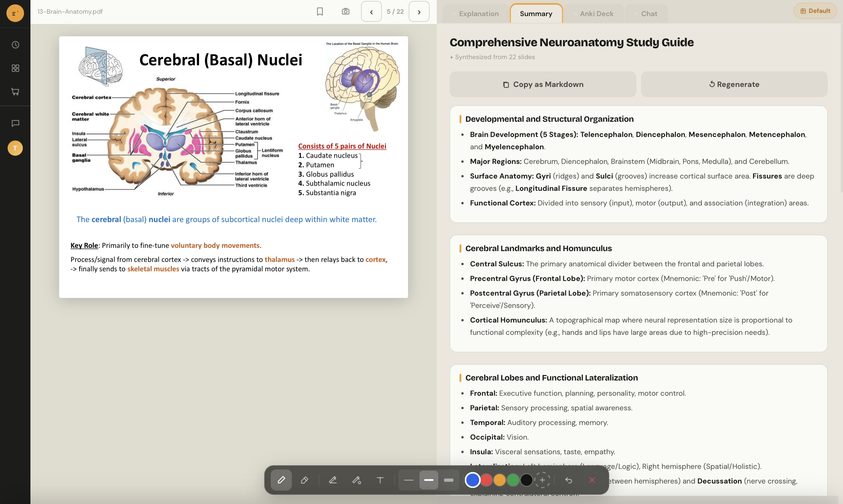Click the 'Cortical Homunculus:' bullet

pyautogui.click(x=631, y=326)
